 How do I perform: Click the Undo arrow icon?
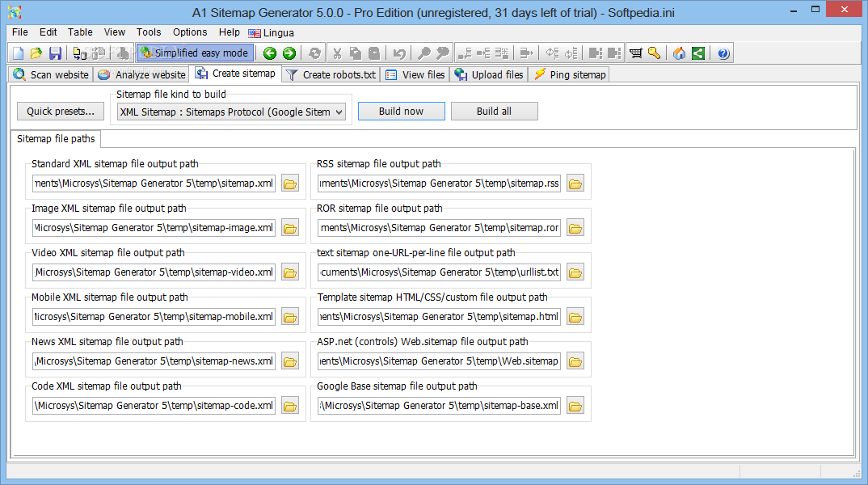[x=399, y=53]
